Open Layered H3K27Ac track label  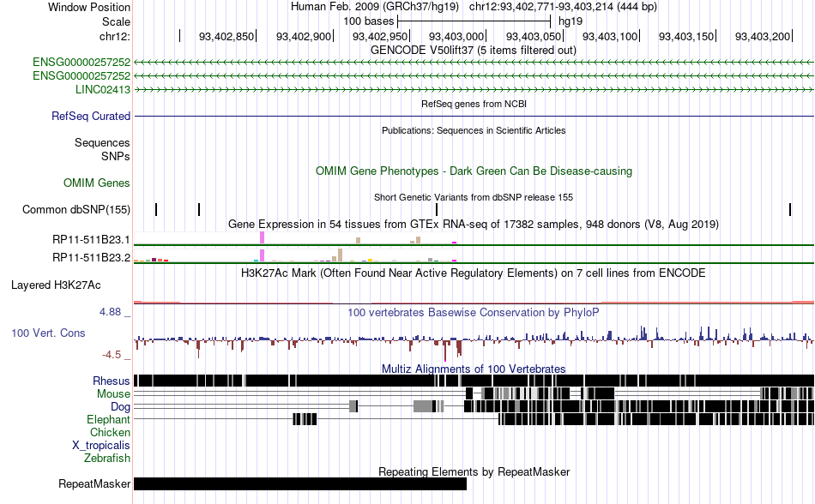point(56,285)
